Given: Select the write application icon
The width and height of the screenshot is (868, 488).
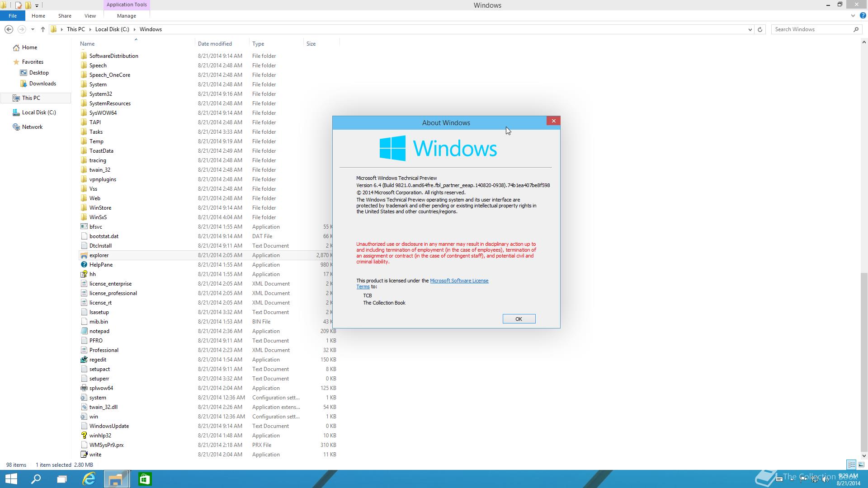Looking at the screenshot, I should (x=84, y=455).
